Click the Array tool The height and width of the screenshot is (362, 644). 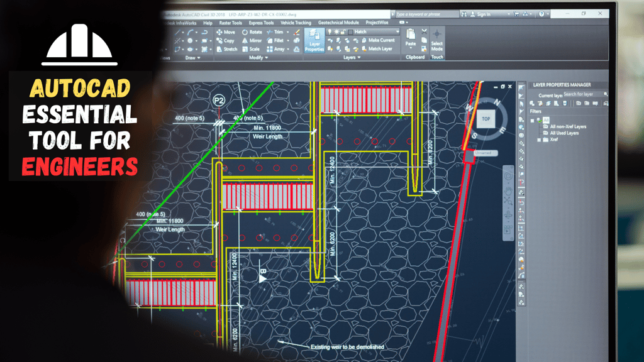click(x=275, y=49)
